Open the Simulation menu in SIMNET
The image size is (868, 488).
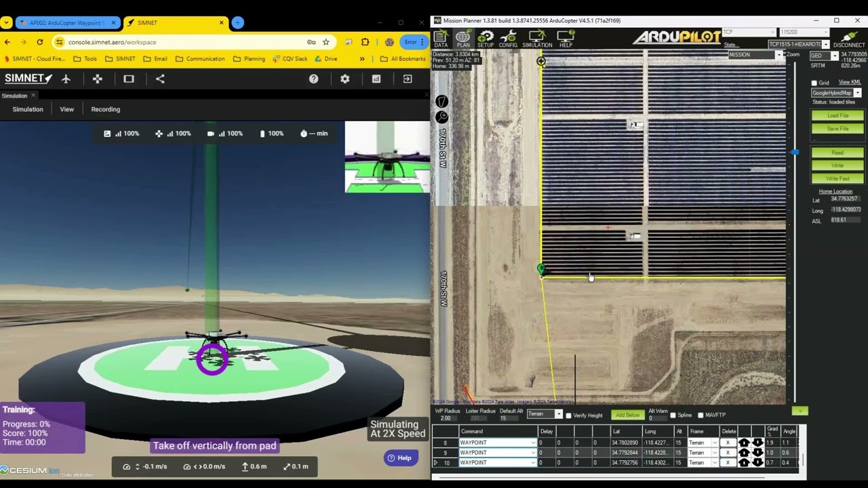[28, 109]
